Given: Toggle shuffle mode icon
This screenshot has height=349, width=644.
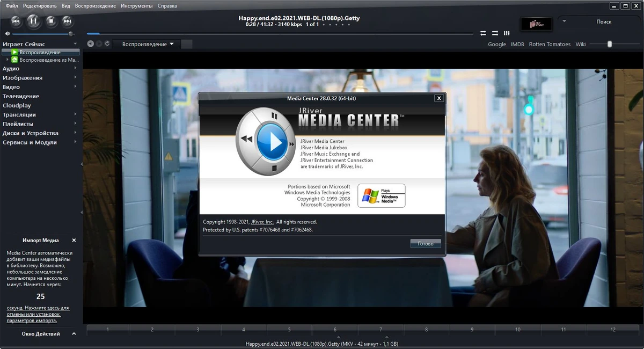Looking at the screenshot, I should pos(495,33).
